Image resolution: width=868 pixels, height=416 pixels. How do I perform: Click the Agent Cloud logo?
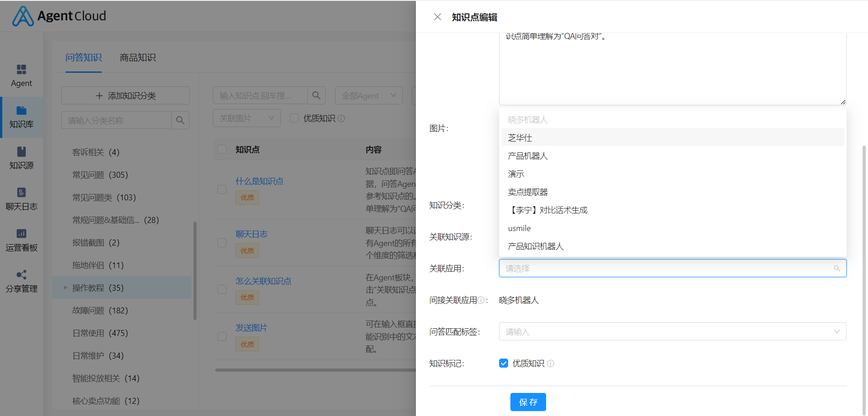59,16
